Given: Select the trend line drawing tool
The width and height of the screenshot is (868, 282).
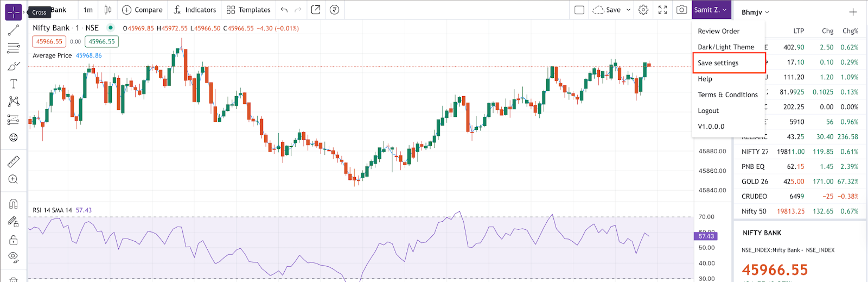Looking at the screenshot, I should tap(14, 30).
